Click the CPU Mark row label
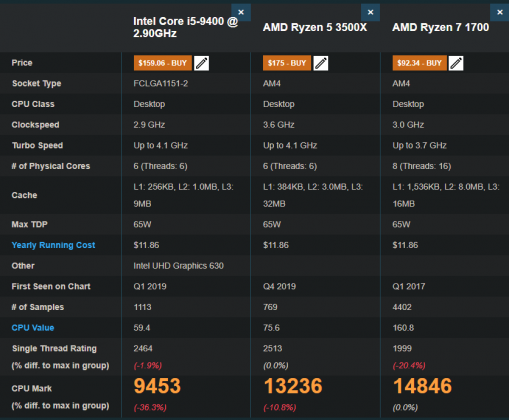The width and height of the screenshot is (509, 420). pyautogui.click(x=32, y=388)
